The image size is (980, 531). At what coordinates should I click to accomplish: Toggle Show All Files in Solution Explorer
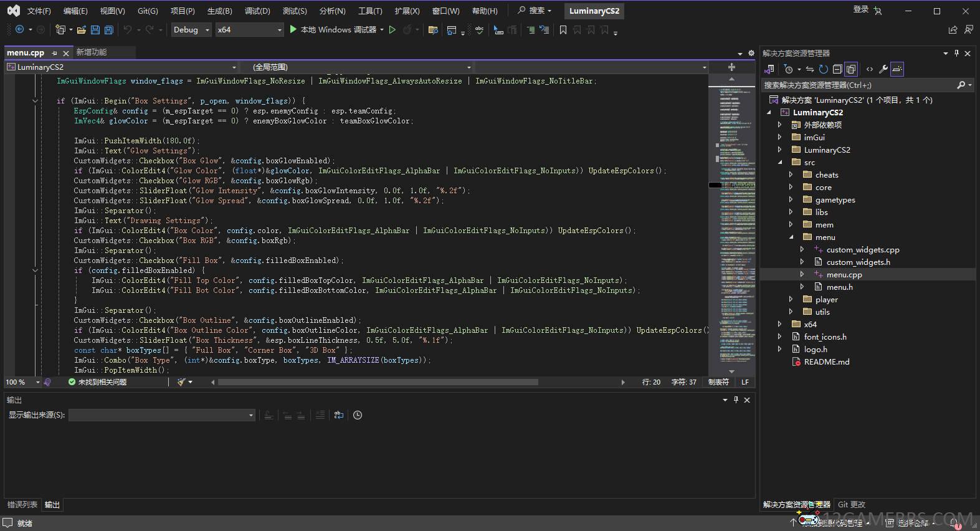tap(851, 69)
